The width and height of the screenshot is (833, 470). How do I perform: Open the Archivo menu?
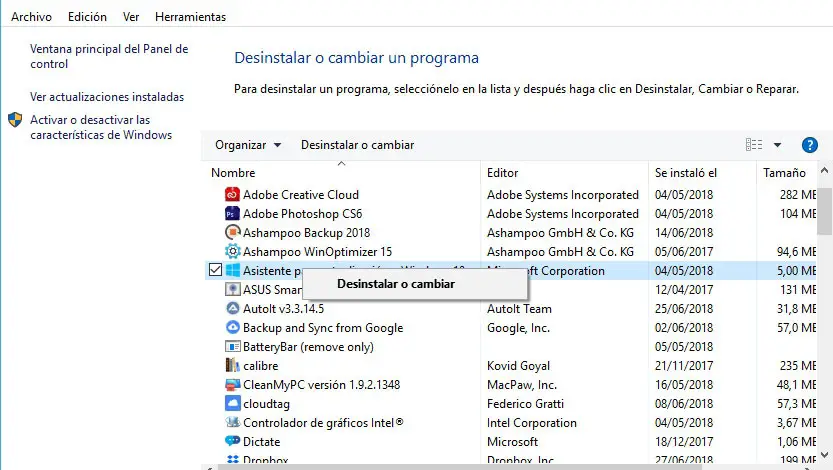(x=31, y=17)
